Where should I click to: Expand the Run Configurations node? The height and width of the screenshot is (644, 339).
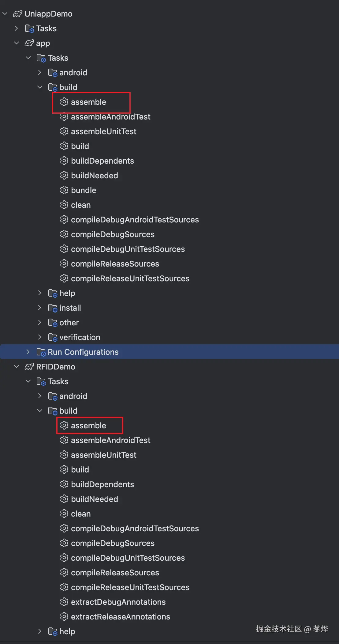click(x=28, y=352)
